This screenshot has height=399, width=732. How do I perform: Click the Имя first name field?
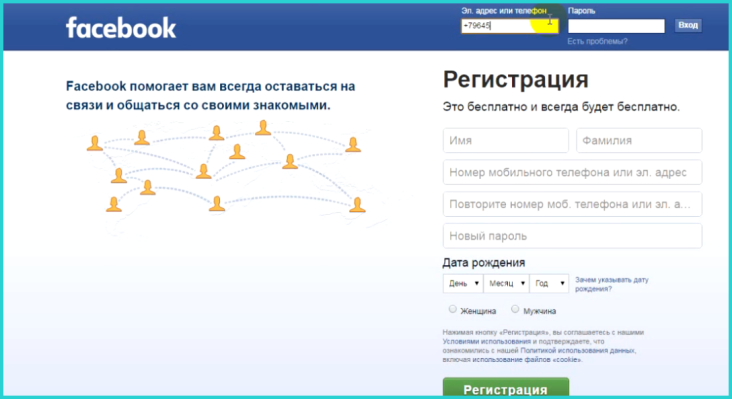pos(506,140)
